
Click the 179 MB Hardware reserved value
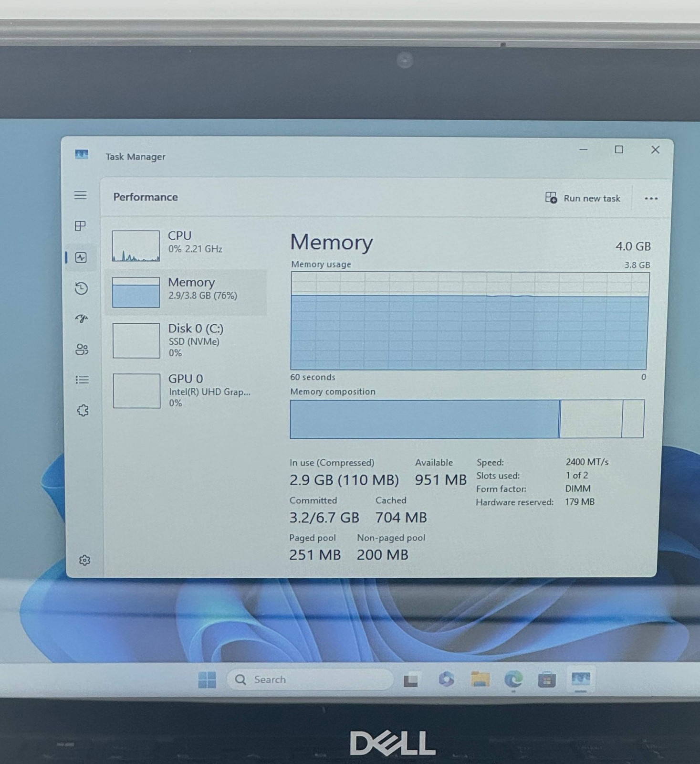tap(580, 502)
